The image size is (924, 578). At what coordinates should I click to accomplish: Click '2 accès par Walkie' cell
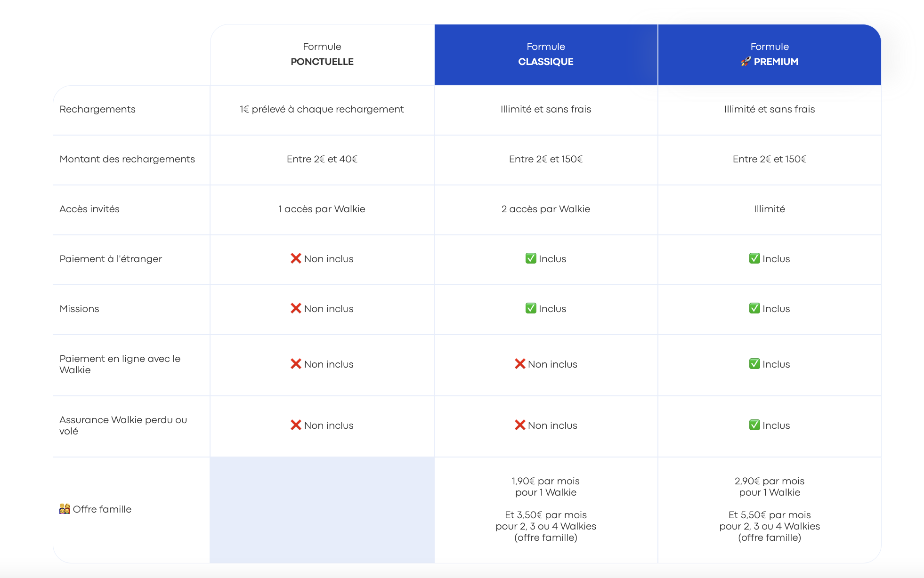point(546,209)
